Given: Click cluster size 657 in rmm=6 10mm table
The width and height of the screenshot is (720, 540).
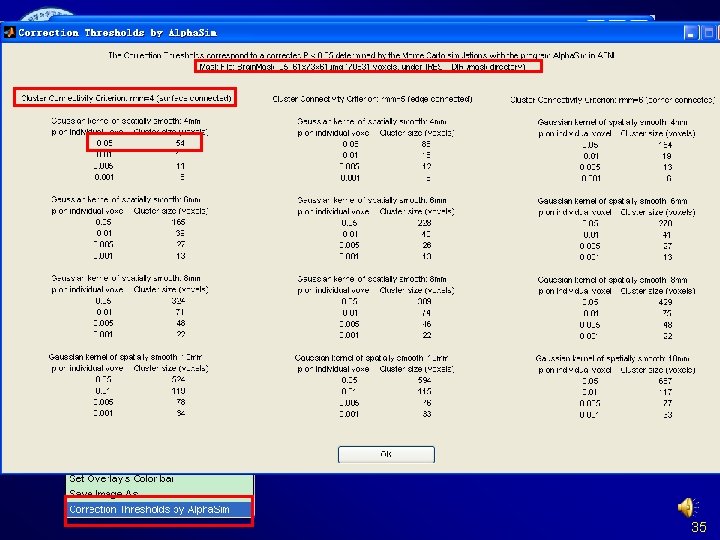Looking at the screenshot, I should [665, 381].
